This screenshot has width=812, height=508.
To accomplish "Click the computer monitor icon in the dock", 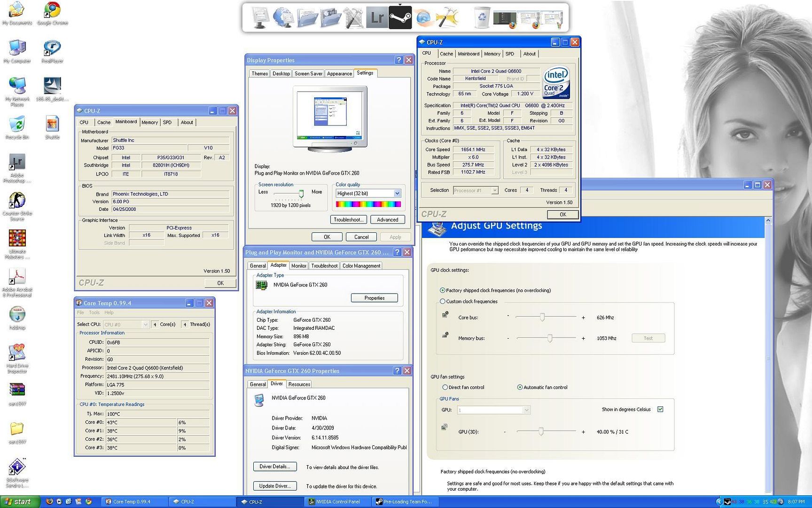I will [x=260, y=18].
